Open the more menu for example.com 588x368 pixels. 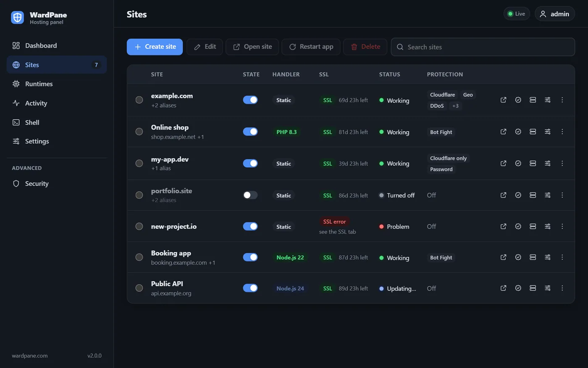(x=562, y=100)
